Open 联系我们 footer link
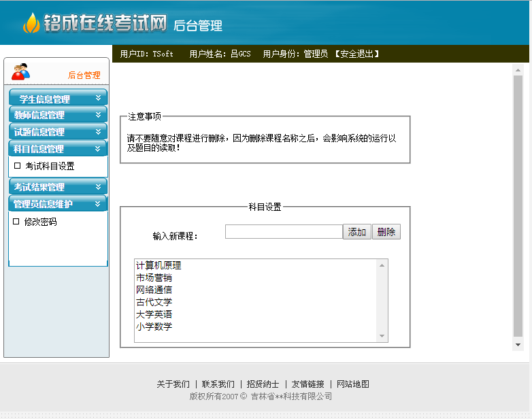 (x=218, y=384)
